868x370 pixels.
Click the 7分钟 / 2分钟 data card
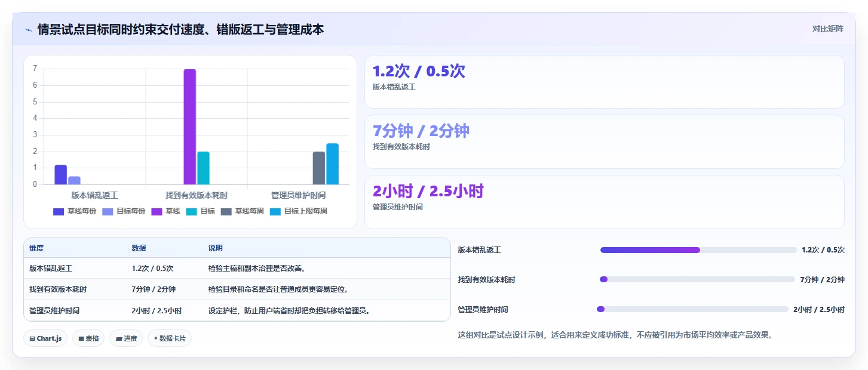pyautogui.click(x=605, y=141)
